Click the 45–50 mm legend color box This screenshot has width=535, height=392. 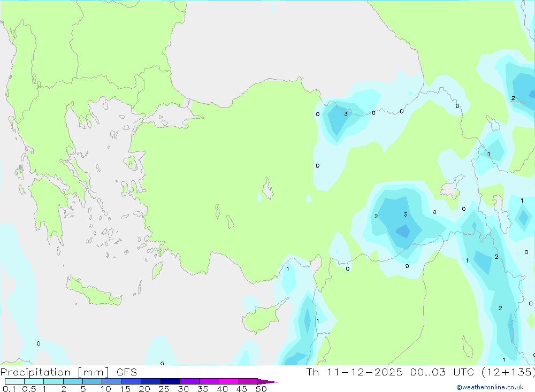248,381
